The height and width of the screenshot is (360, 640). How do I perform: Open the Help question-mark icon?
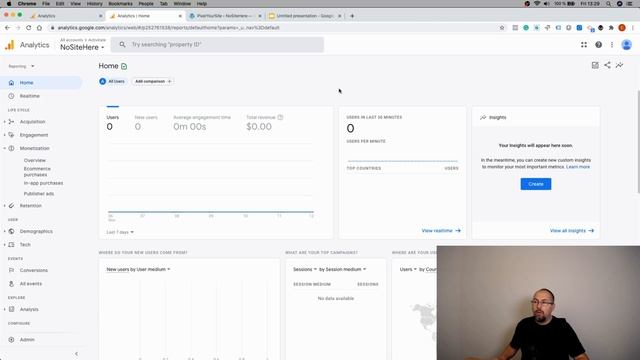(598, 45)
